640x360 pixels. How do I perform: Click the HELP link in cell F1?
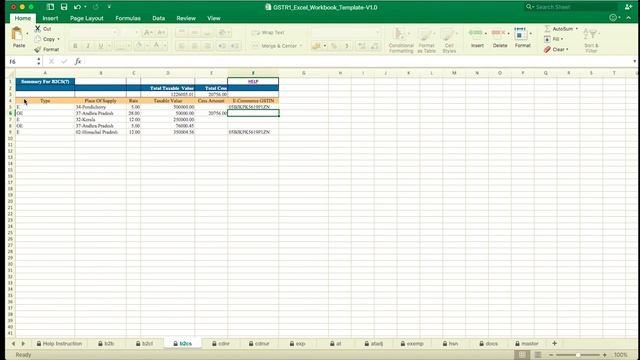click(x=253, y=82)
